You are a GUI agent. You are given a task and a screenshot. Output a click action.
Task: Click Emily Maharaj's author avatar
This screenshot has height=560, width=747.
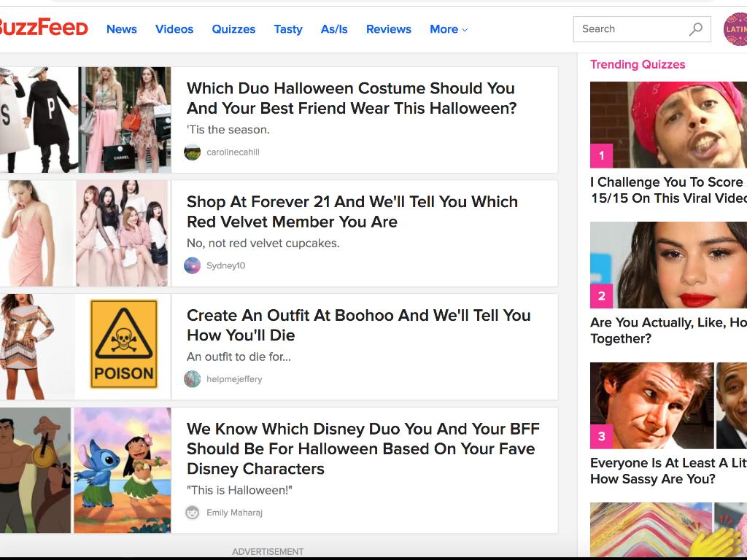point(193,513)
